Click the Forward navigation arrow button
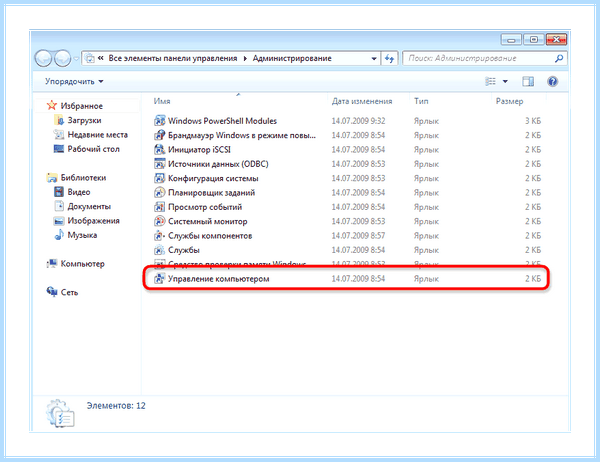Image resolution: width=600 pixels, height=462 pixels. [x=62, y=59]
